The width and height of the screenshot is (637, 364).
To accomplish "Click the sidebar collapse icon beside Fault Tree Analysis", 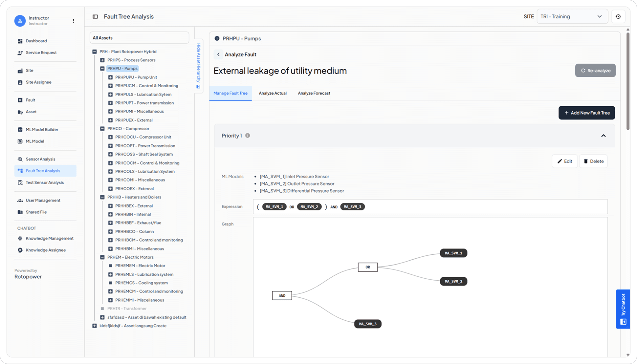I will pos(95,17).
